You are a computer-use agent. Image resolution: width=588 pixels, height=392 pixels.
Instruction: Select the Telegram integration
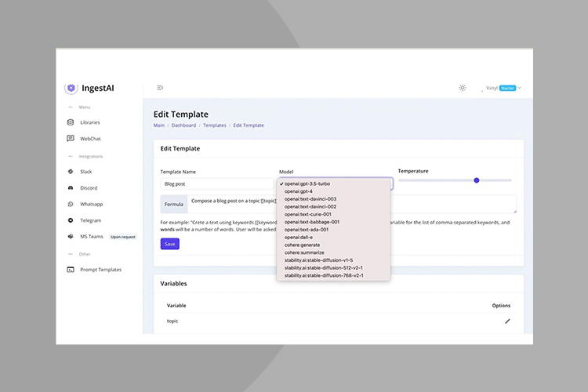coord(91,220)
